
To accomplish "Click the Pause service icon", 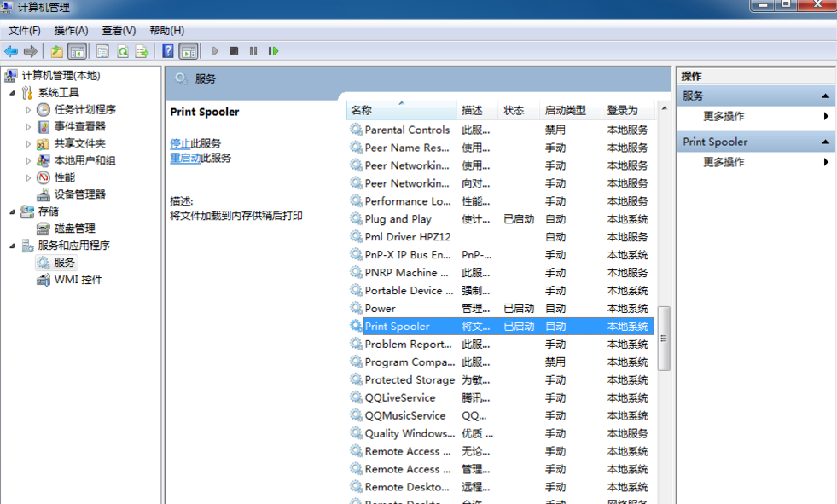I will 253,51.
